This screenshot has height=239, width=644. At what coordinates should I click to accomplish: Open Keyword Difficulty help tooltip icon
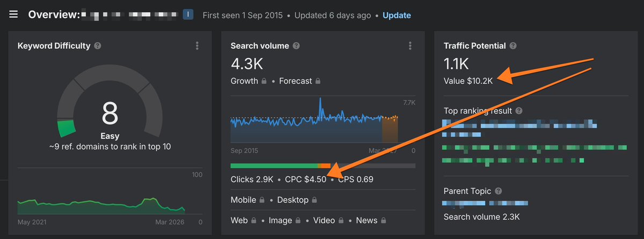tap(97, 46)
